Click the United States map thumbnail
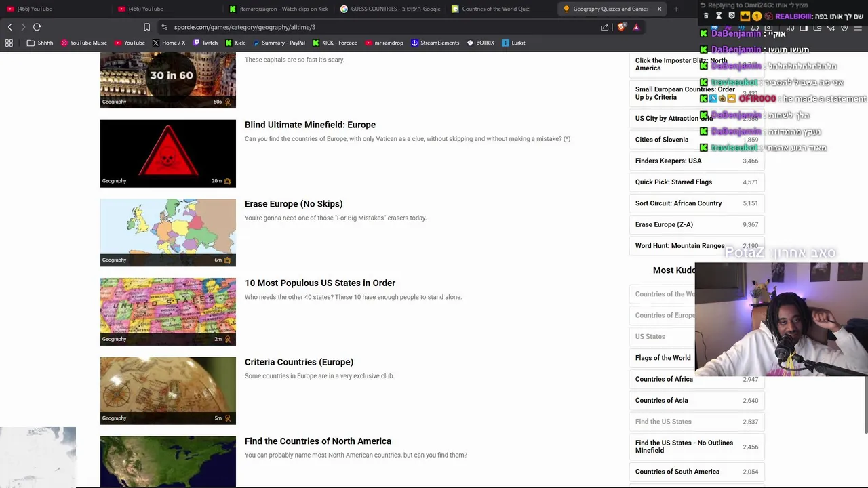868x488 pixels. coord(168,312)
